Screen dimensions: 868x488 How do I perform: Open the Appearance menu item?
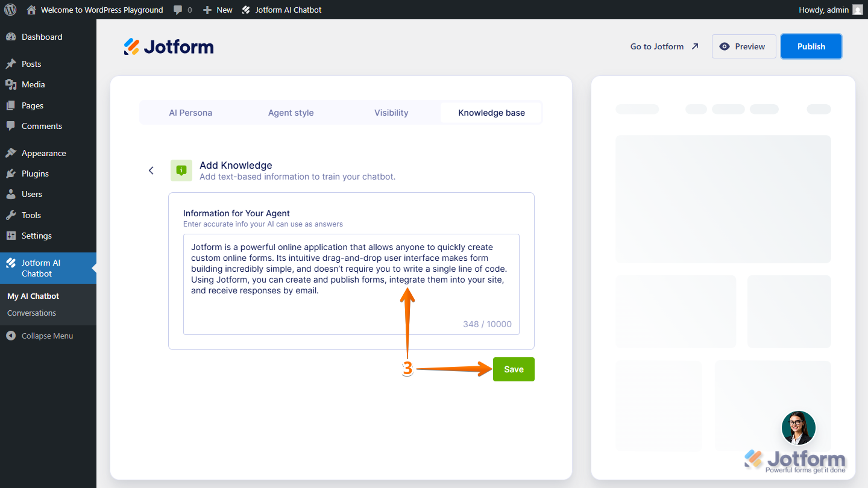48,153
